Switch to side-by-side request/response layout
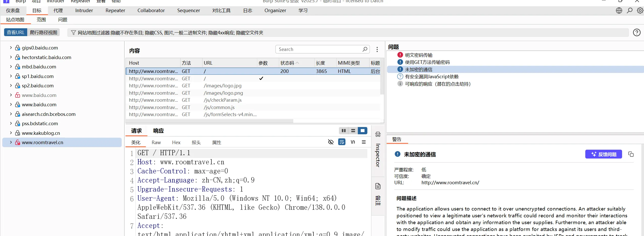The image size is (644, 236). pyautogui.click(x=343, y=131)
